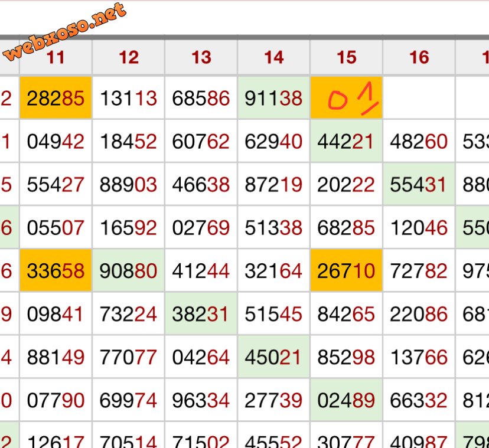Select column header 12
Screen dimensions: 489x448
pyautogui.click(x=128, y=57)
